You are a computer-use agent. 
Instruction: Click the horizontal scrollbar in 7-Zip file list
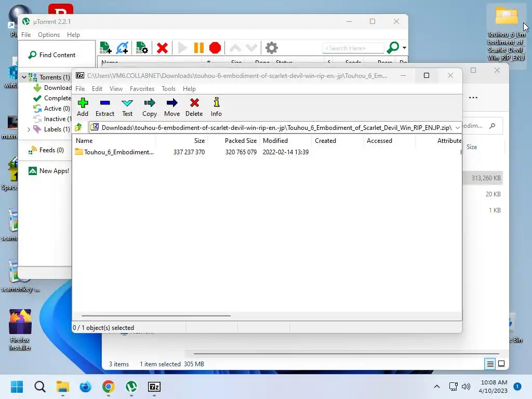pyautogui.click(x=156, y=315)
